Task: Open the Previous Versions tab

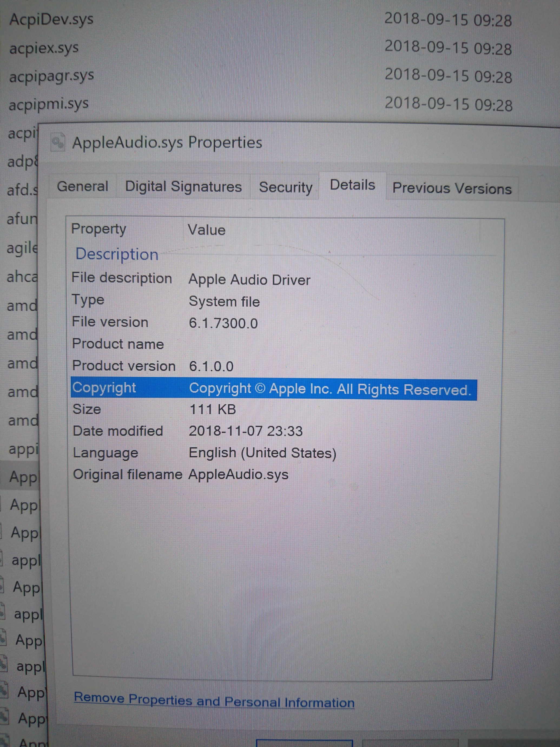Action: click(x=452, y=188)
